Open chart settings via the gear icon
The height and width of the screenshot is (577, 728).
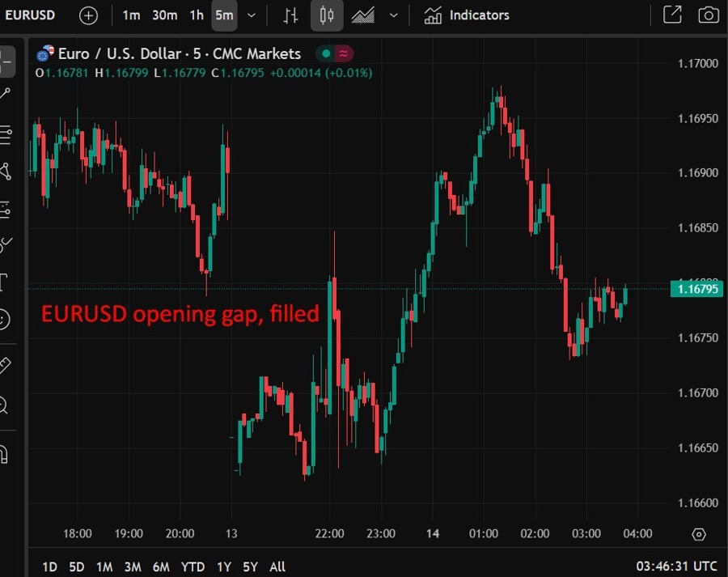point(699,533)
